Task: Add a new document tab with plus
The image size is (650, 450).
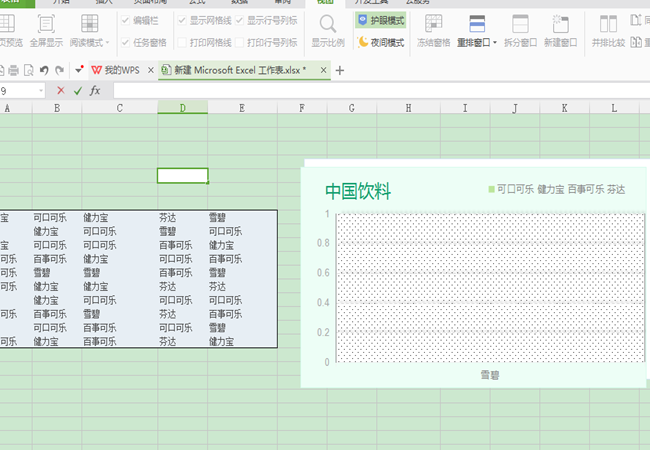Action: coord(340,70)
